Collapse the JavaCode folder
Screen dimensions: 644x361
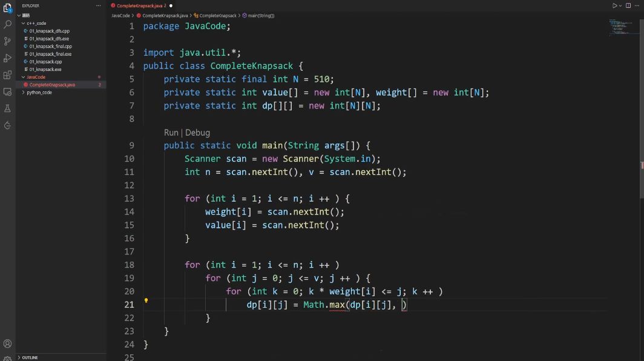[24, 77]
